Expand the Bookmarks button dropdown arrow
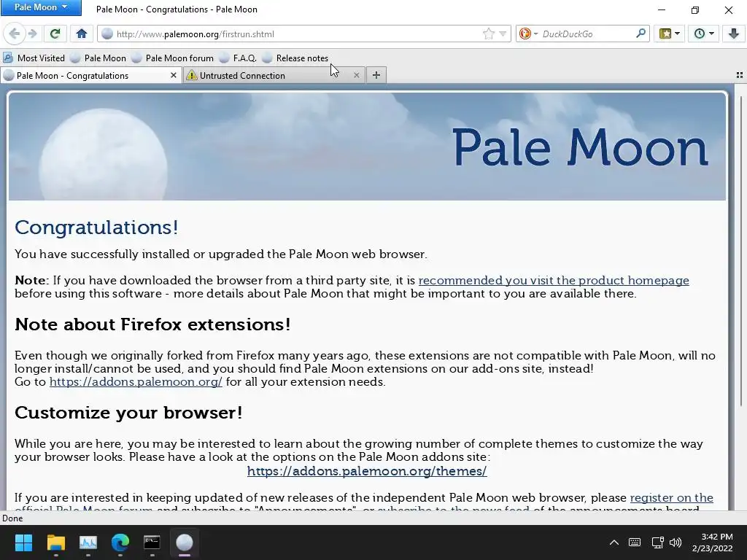The width and height of the screenshot is (747, 560). [x=677, y=34]
